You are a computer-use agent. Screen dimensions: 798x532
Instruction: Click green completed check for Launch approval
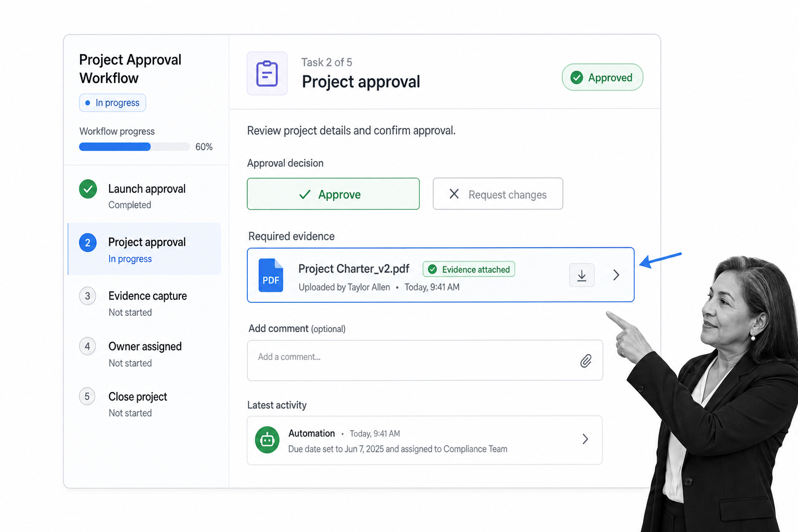coord(88,189)
